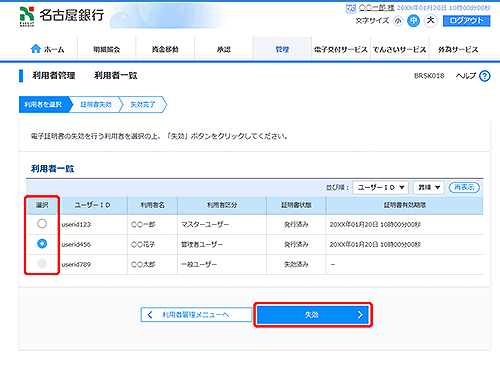Viewport: 500px width, 369px height.
Task: Click the 失効済み status cell
Action: coord(296,264)
